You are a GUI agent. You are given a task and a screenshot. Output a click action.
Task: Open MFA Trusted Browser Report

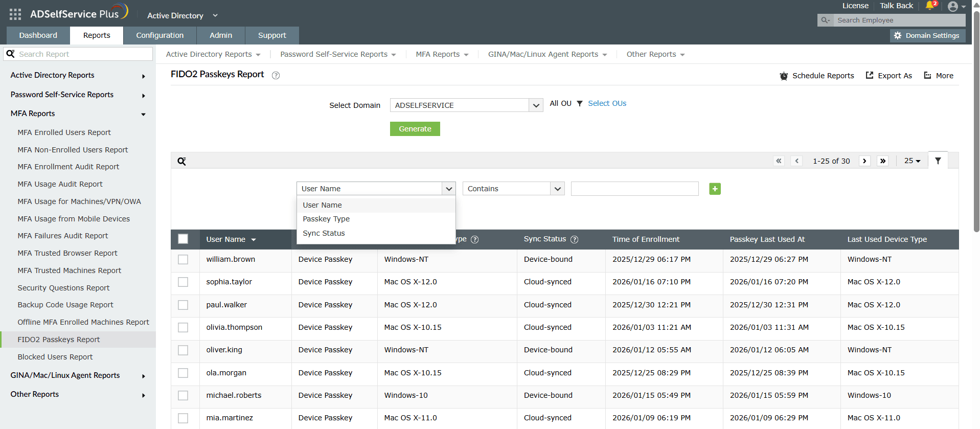(x=67, y=253)
